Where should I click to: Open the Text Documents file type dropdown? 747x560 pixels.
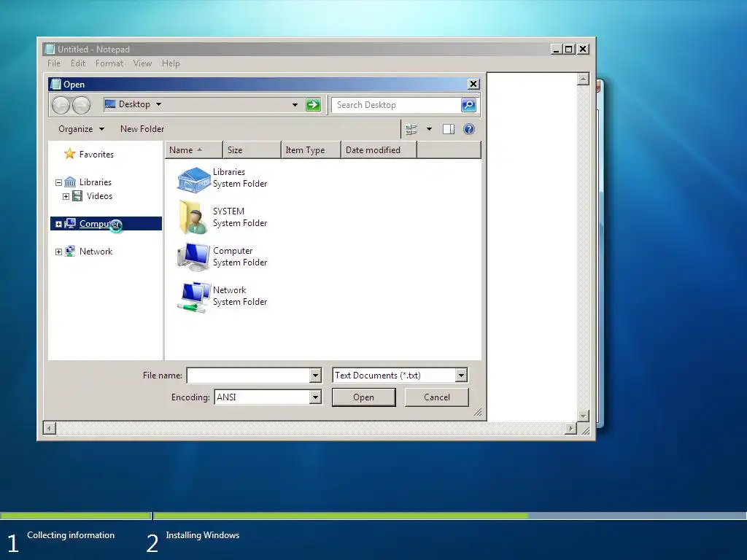[x=461, y=376]
